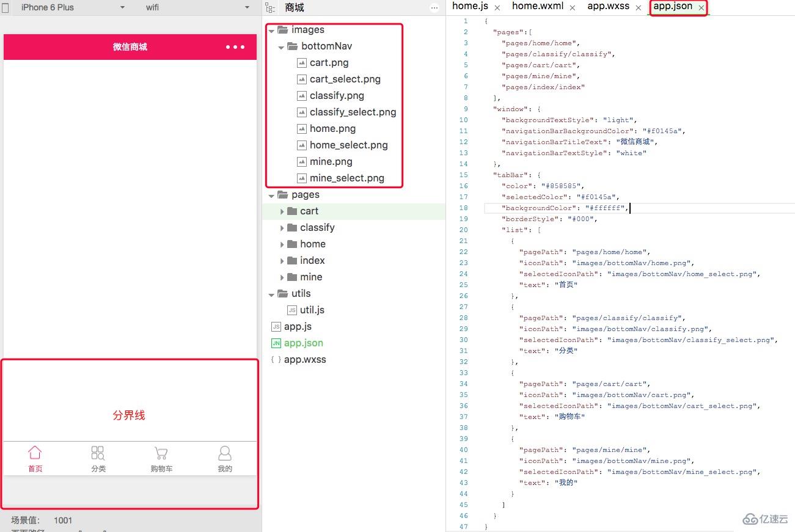Image resolution: width=795 pixels, height=532 pixels.
Task: Switch to the app.json tab
Action: click(x=673, y=6)
